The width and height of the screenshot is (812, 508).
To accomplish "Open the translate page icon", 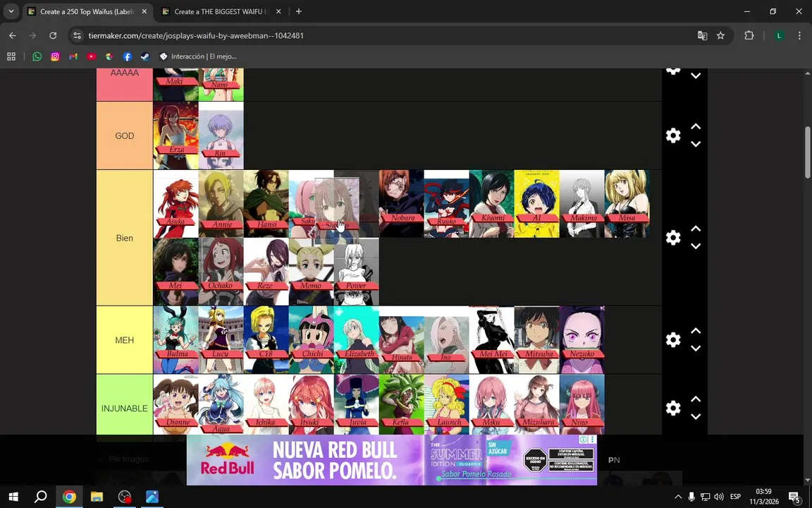I will pos(702,36).
